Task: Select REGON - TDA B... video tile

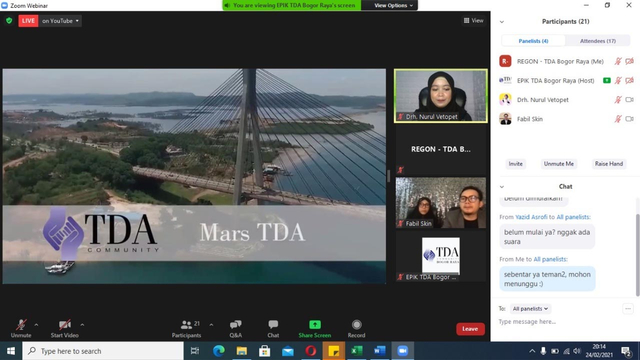Action: [441, 149]
